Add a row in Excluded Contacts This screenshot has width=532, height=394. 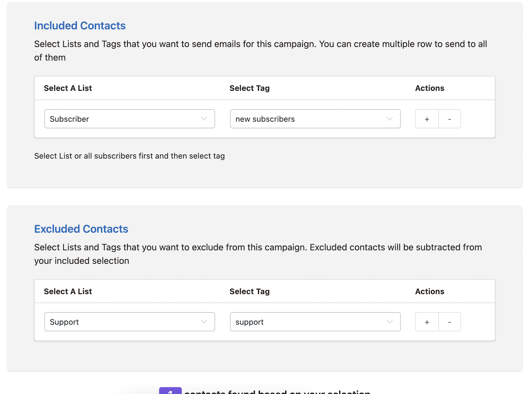point(427,322)
